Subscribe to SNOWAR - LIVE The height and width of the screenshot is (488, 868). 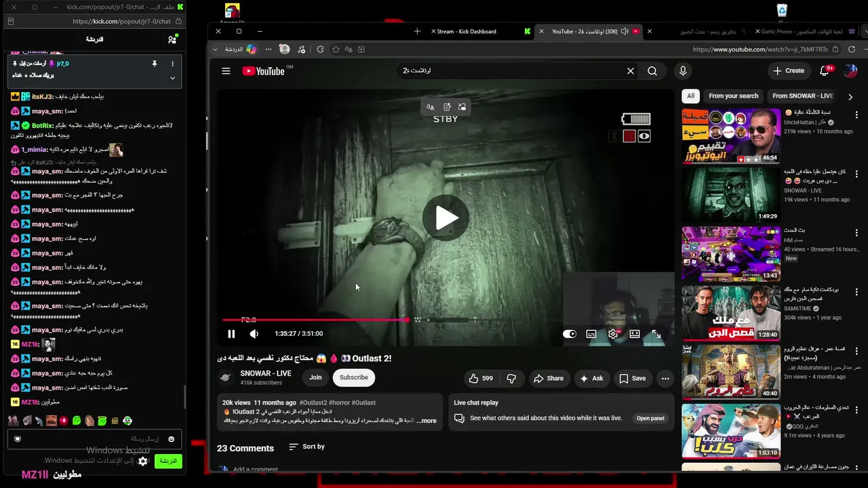click(x=353, y=378)
